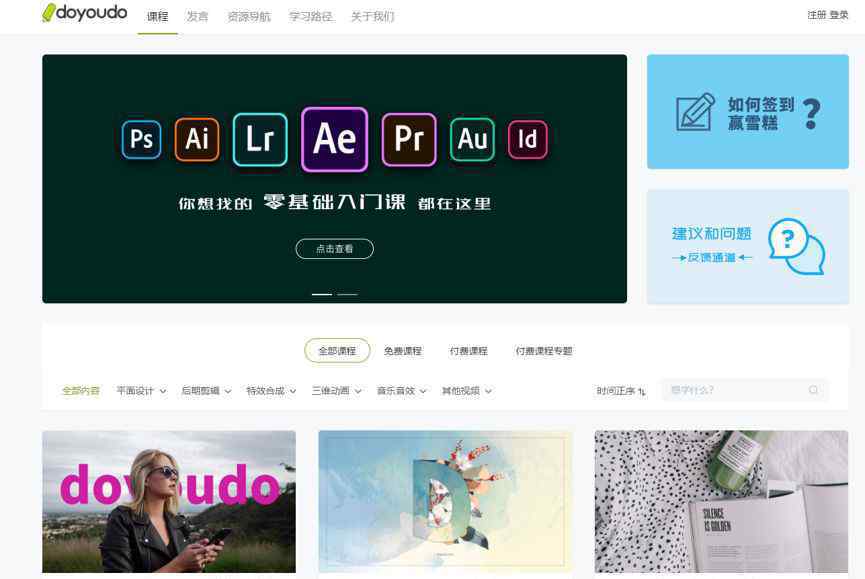Screen dimensions: 865x579
Task: Click the pencil sign-in icon on the blue card
Action: click(695, 112)
